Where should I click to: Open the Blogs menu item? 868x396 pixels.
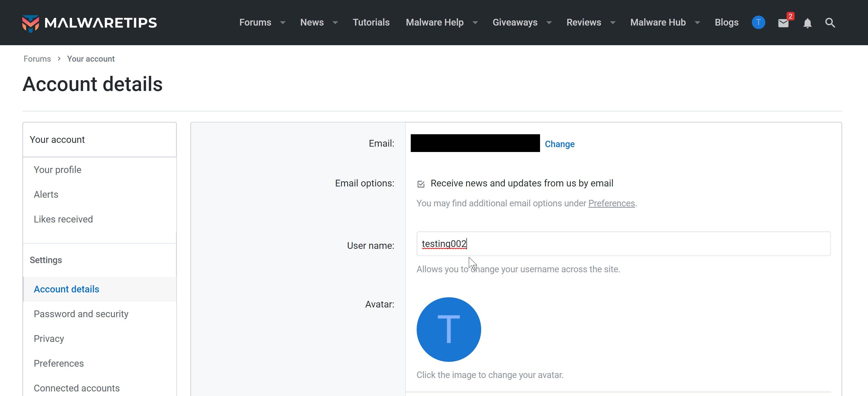pyautogui.click(x=727, y=23)
